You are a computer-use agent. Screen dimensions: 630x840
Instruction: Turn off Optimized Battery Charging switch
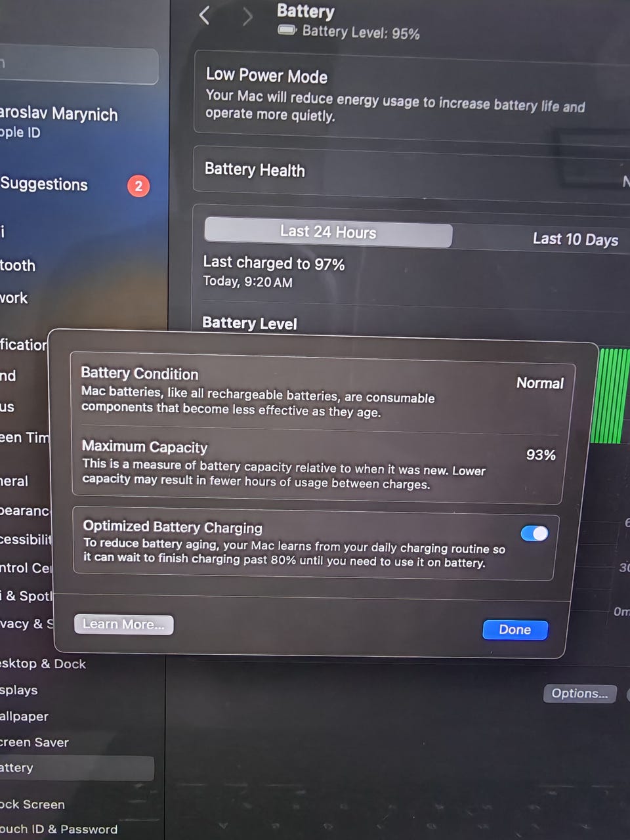534,534
